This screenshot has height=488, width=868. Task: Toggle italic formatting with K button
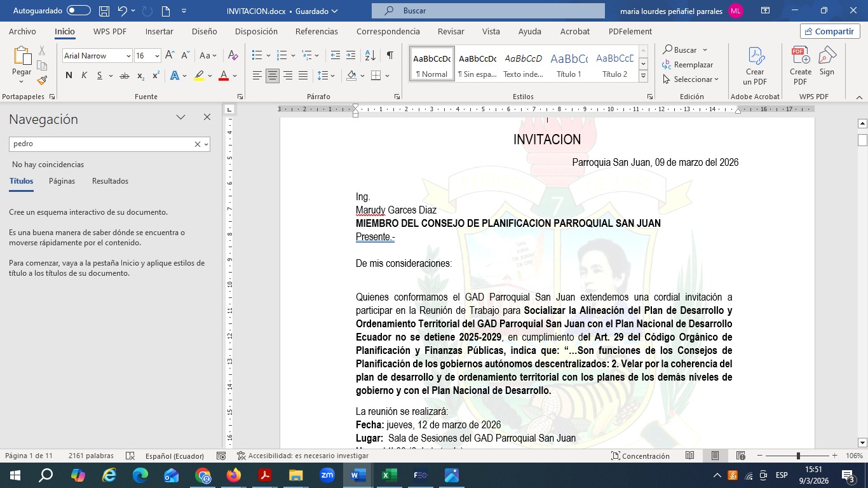(x=84, y=76)
